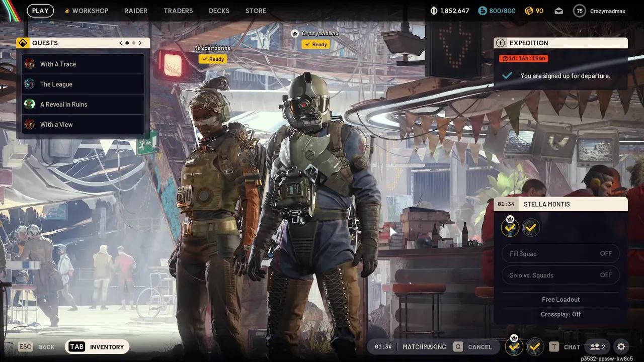Click the crown leader icon above Crazymadmax
This screenshot has width=644, height=362.
click(x=295, y=33)
